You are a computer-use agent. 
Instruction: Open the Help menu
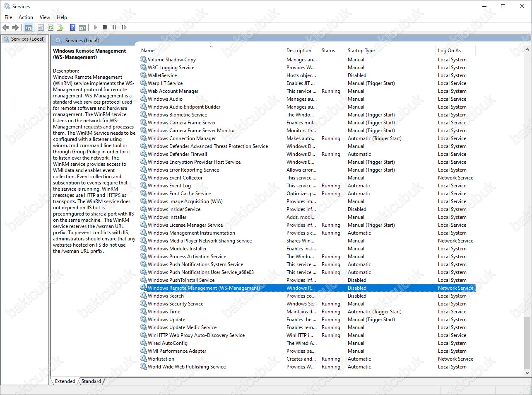point(62,17)
